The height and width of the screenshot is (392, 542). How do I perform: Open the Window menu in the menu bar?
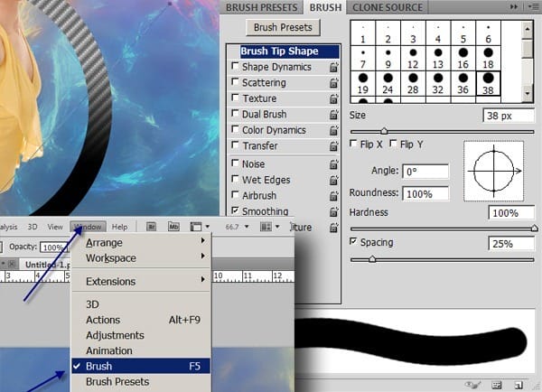89,227
